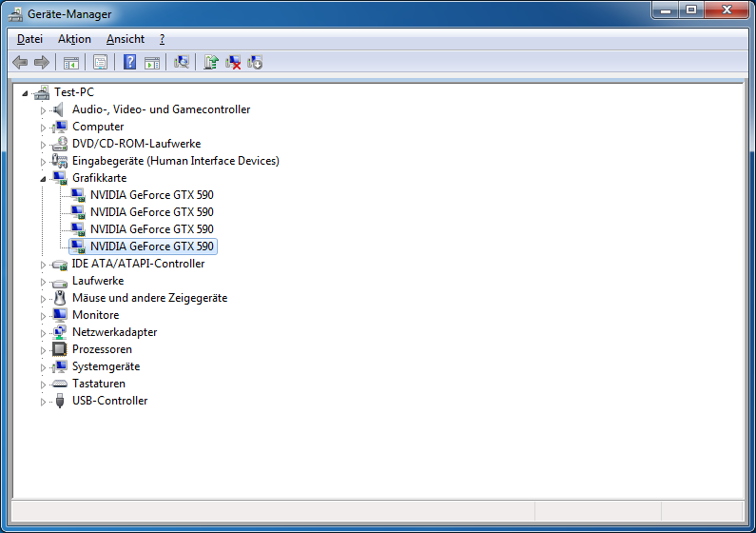This screenshot has width=756, height=533.
Task: Open the Ansicht menu
Action: coord(126,39)
